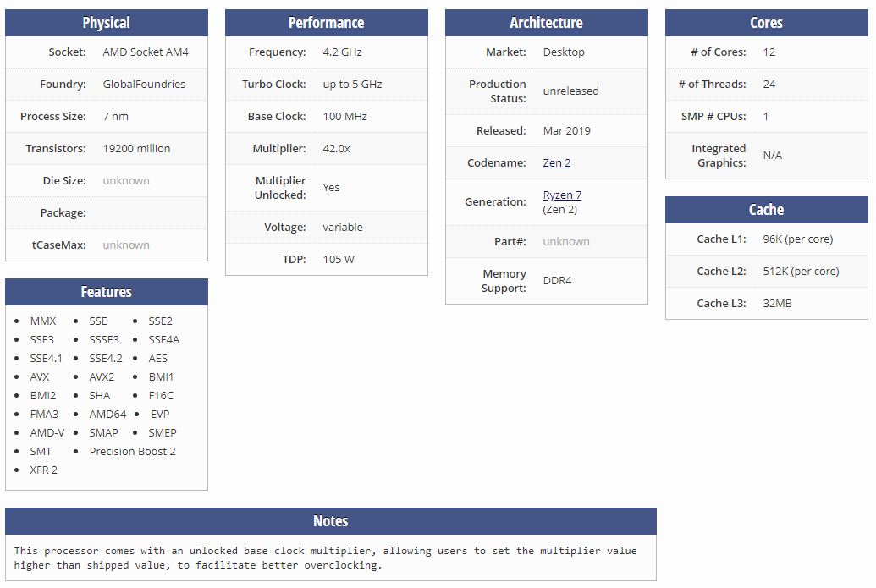Click the Die Size 'unknown' value
This screenshot has height=588, width=876.
pyautogui.click(x=126, y=180)
